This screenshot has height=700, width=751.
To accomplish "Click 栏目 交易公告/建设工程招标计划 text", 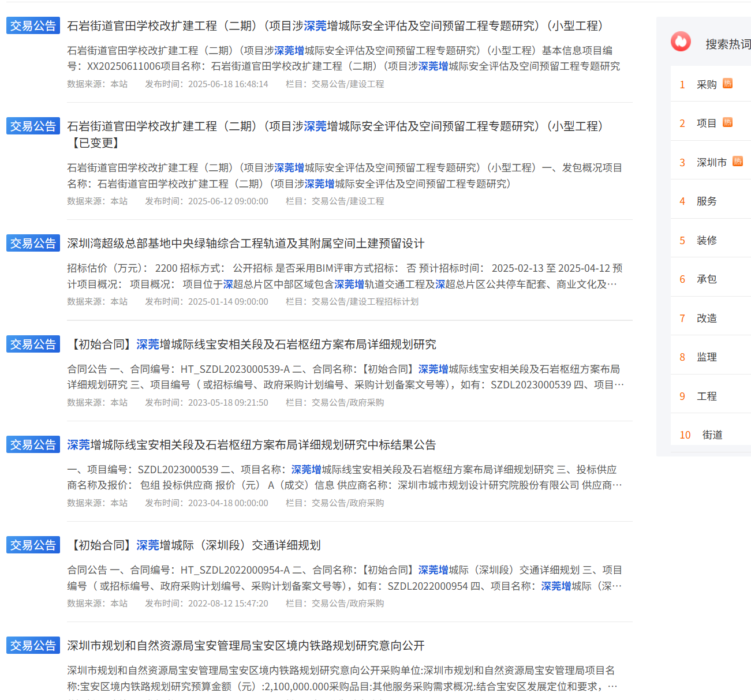I will [x=352, y=302].
